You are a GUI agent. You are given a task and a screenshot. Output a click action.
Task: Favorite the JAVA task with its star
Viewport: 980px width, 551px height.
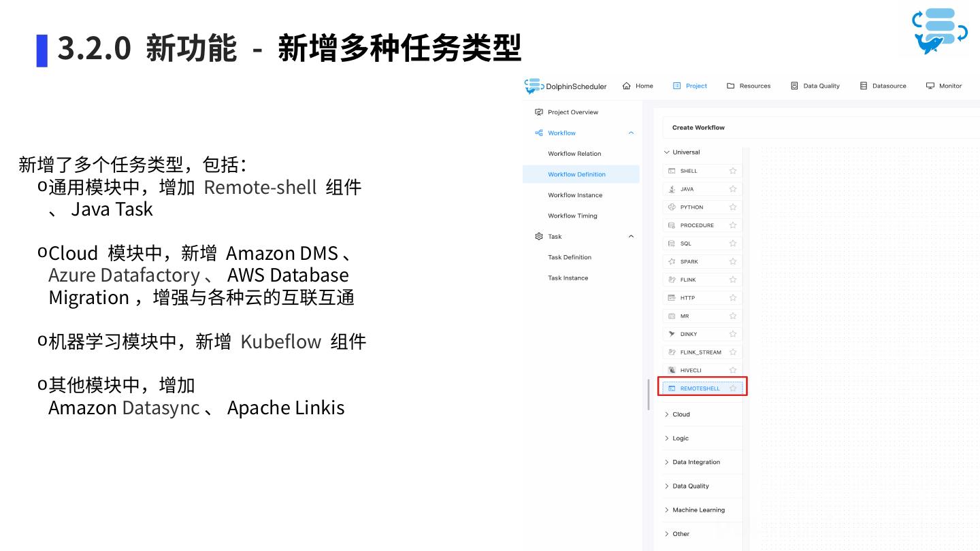click(x=733, y=189)
